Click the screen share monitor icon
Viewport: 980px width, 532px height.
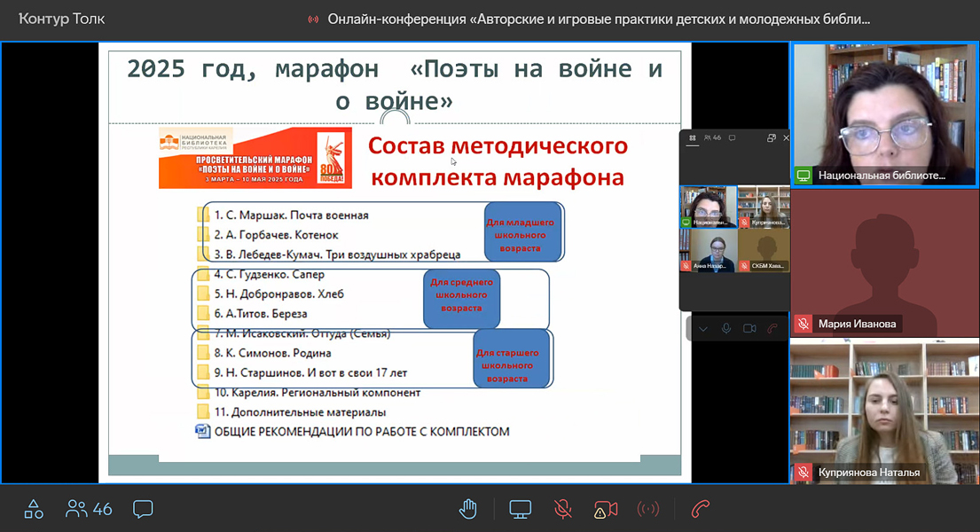tap(520, 509)
